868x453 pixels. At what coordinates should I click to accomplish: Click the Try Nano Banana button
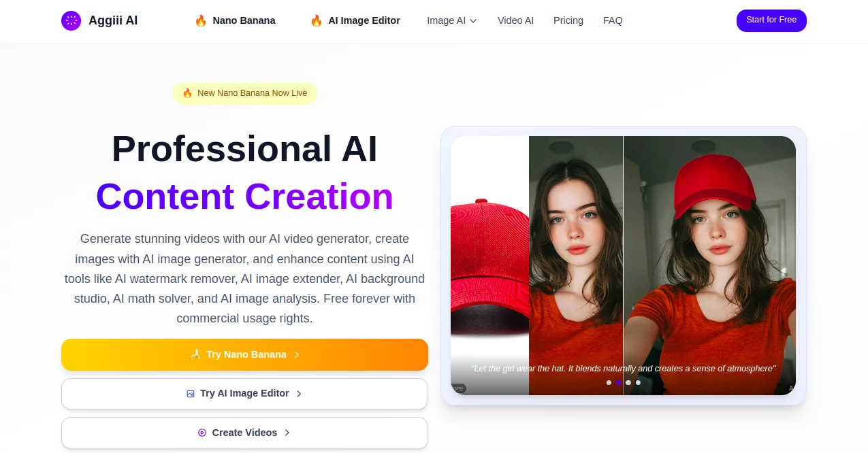pyautogui.click(x=244, y=354)
